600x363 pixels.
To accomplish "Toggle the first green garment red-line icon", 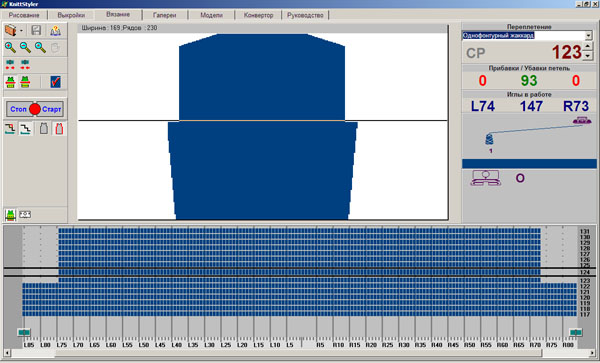I will click(x=10, y=82).
